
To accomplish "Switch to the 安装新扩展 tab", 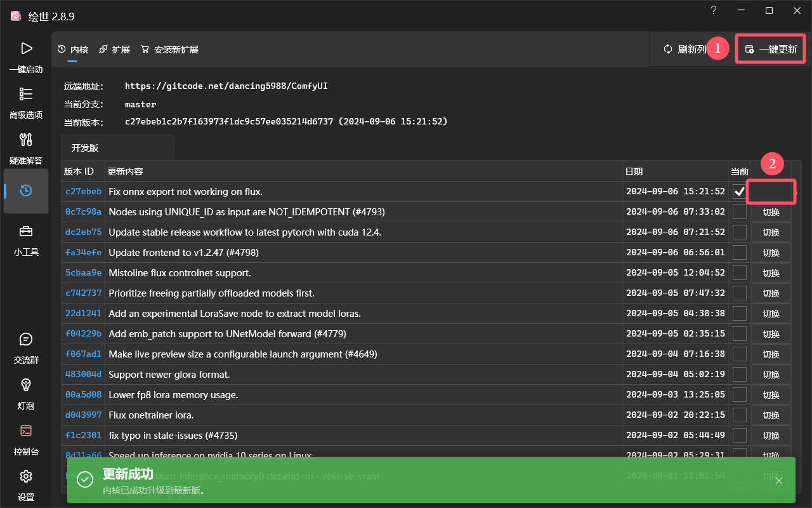I will [x=170, y=50].
